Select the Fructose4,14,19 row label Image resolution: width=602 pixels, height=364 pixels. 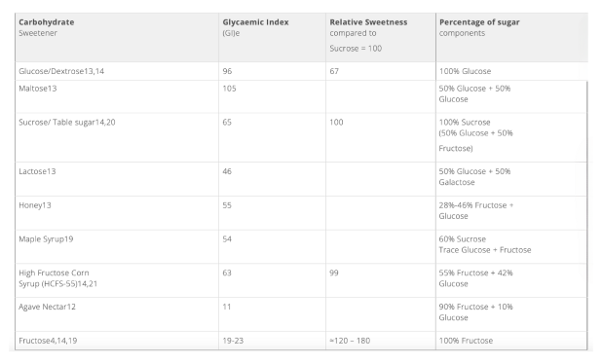tap(48, 341)
